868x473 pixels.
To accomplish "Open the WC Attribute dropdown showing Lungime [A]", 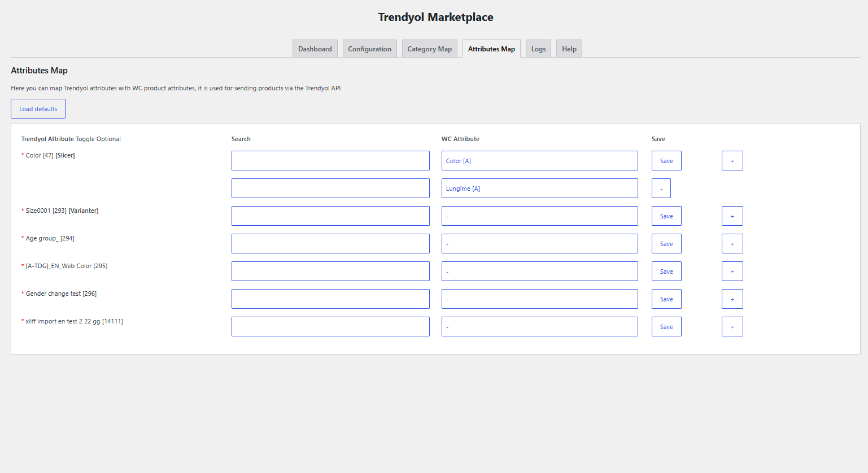I will click(x=539, y=189).
